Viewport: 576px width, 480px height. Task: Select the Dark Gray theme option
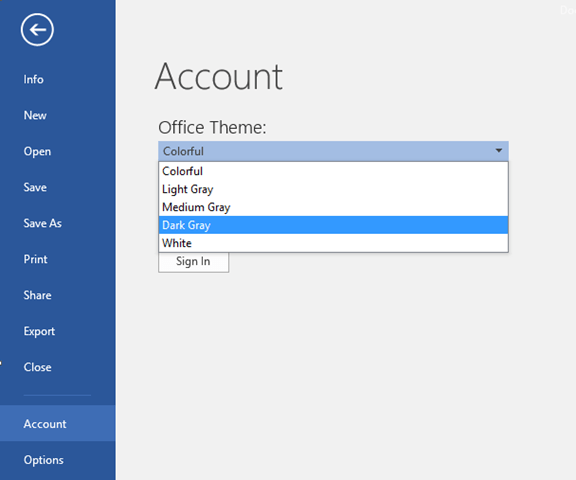coord(333,225)
